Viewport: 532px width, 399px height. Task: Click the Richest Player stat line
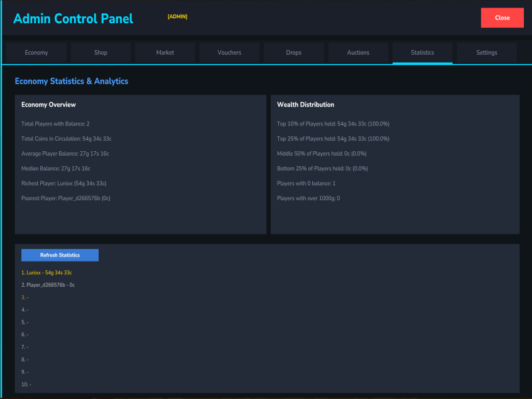[63, 183]
